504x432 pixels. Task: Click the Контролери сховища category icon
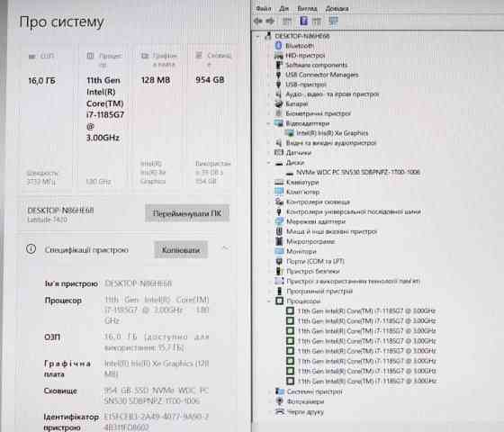279,202
